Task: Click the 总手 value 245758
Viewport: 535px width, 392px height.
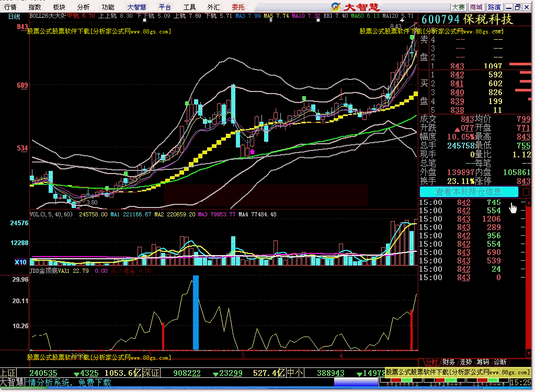Action: [461, 145]
